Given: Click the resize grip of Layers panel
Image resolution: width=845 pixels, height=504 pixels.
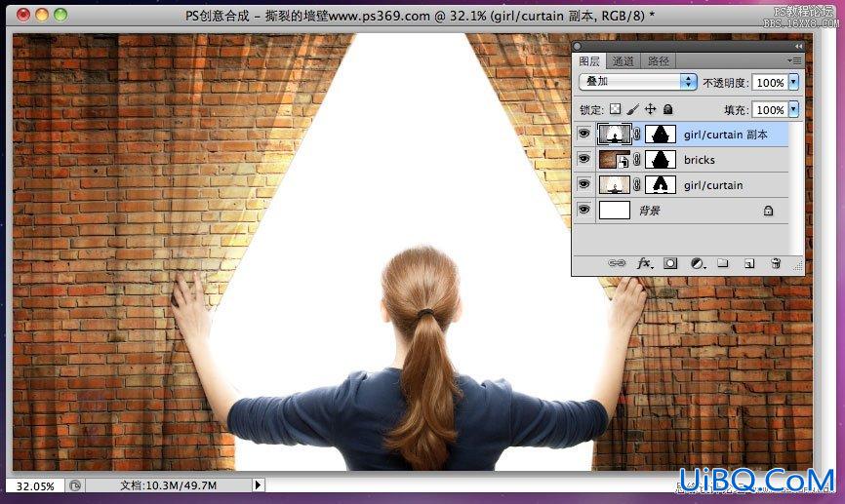Looking at the screenshot, I should pyautogui.click(x=798, y=265).
